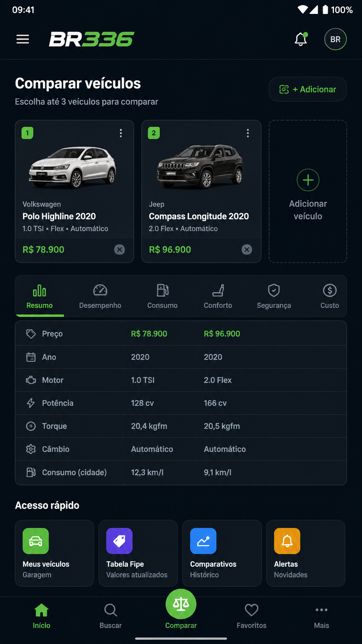Open Meus veículos garage shortcut
This screenshot has width=362, height=644.
[x=55, y=553]
